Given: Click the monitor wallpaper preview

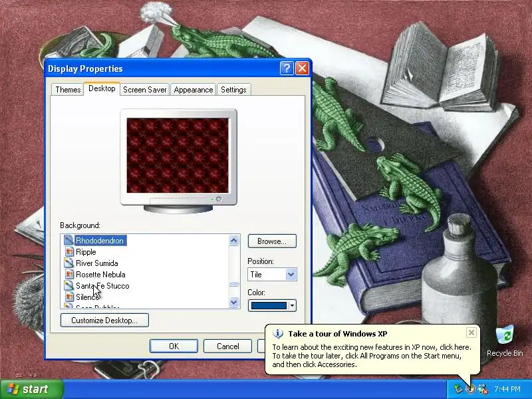Looking at the screenshot, I should (178, 156).
